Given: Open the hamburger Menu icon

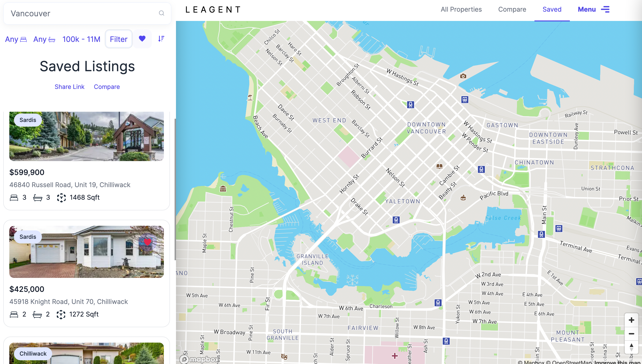Looking at the screenshot, I should click(x=605, y=10).
